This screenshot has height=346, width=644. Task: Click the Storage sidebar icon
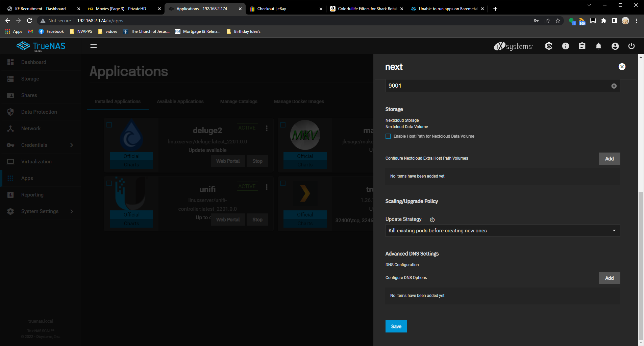click(x=10, y=79)
